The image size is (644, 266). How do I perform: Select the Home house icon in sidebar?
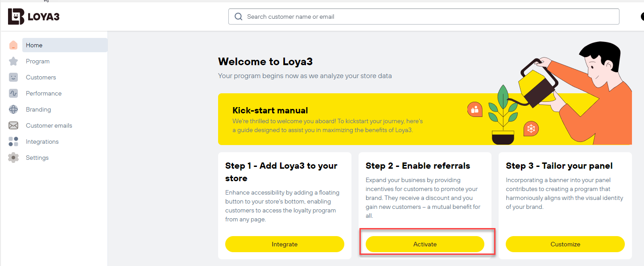click(x=13, y=45)
